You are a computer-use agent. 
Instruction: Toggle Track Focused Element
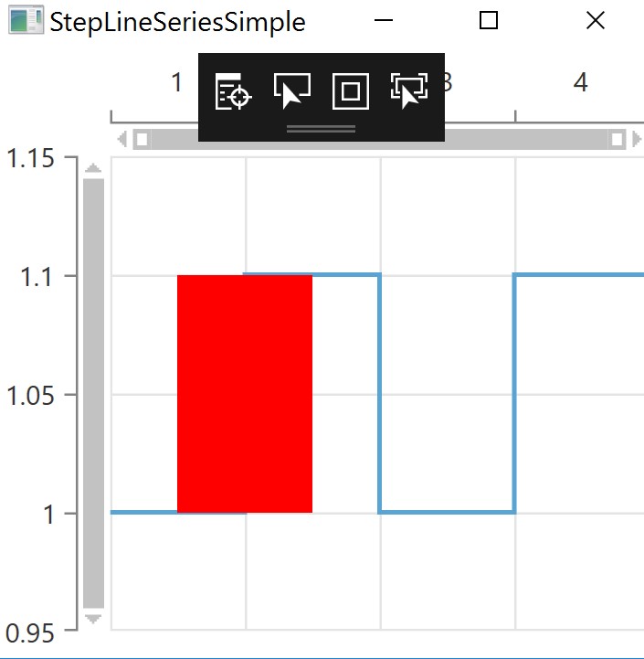[x=408, y=91]
